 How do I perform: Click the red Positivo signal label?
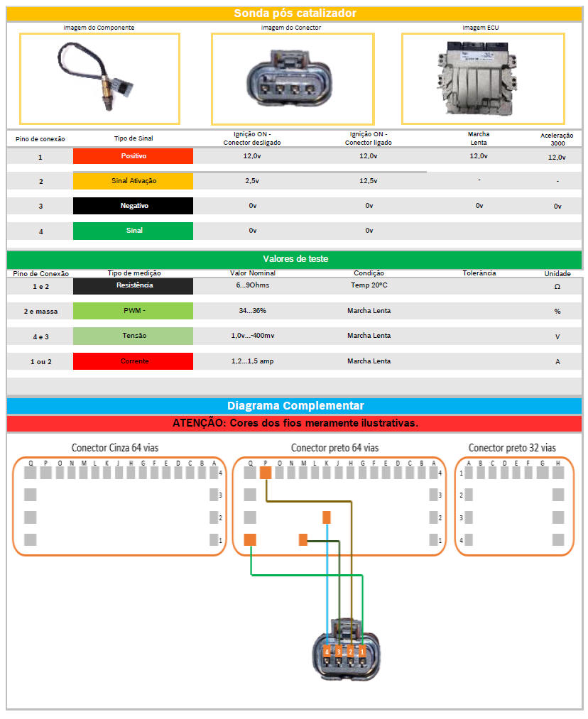pyautogui.click(x=133, y=156)
